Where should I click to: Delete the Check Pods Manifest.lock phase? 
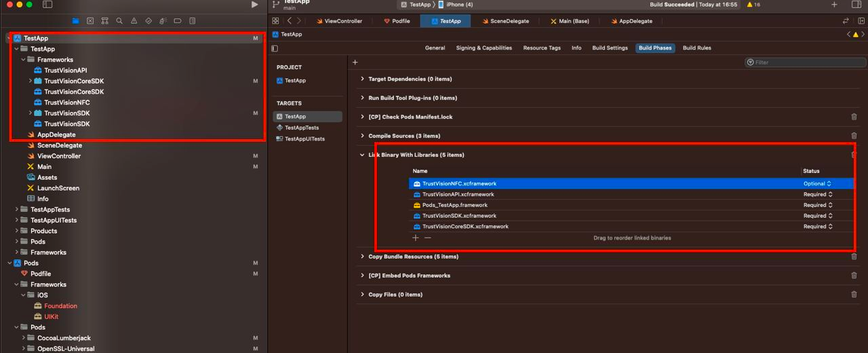click(x=854, y=117)
